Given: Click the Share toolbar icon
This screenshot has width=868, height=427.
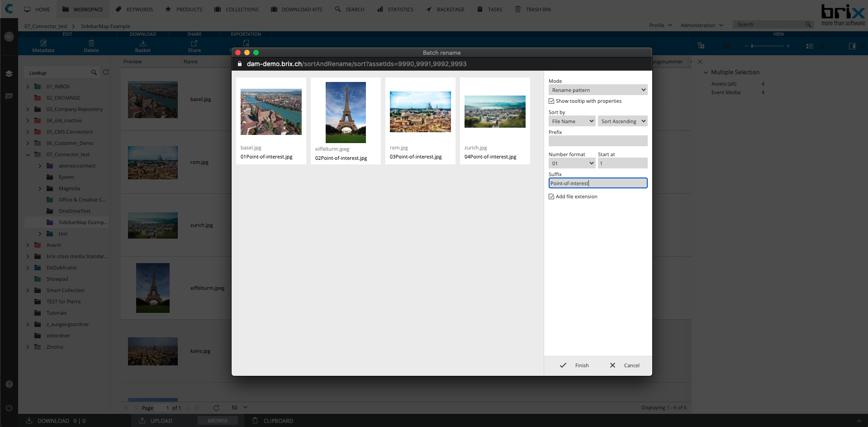Looking at the screenshot, I should (x=194, y=43).
